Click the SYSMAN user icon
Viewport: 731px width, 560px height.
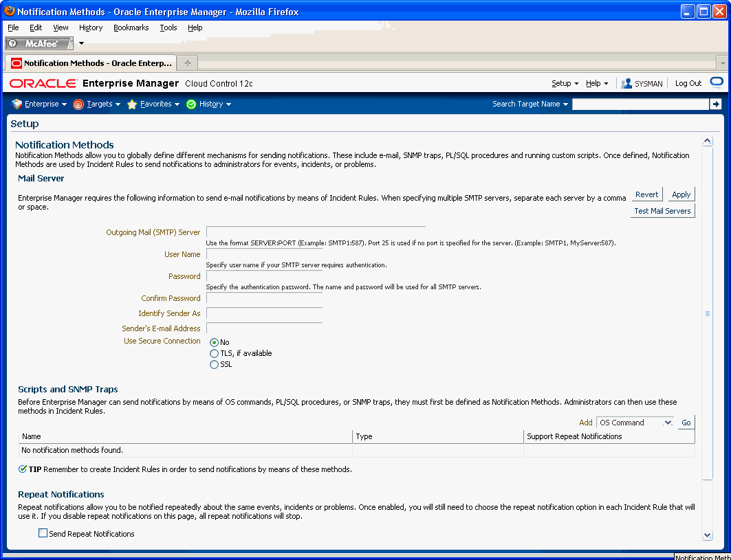[626, 83]
